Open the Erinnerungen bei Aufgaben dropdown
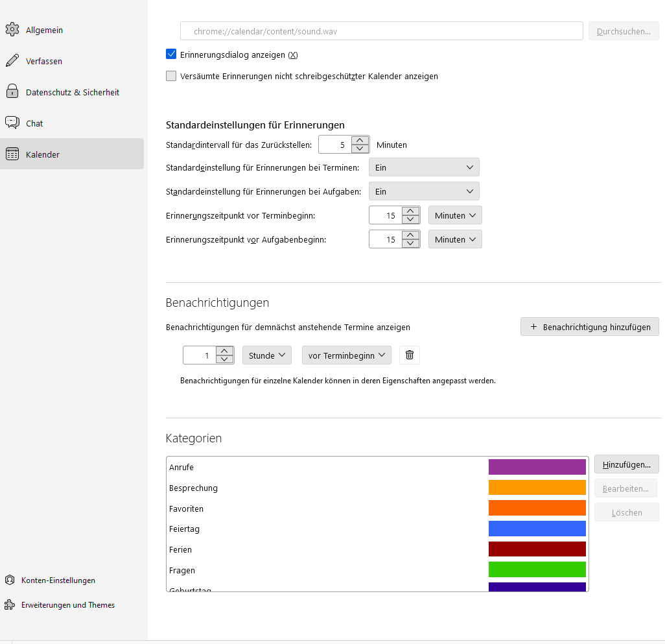 coord(424,191)
